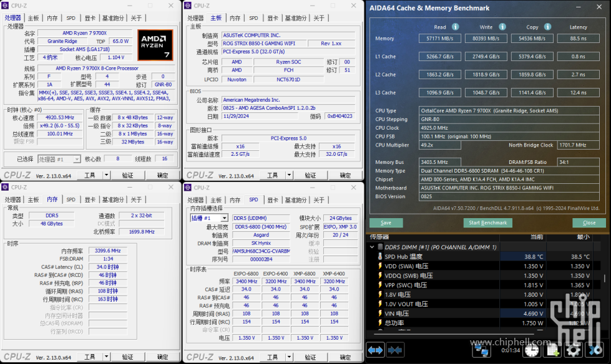
Task: Click the DIMM module icon in DDR5 DIMM row
Action: pyautogui.click(x=380, y=247)
